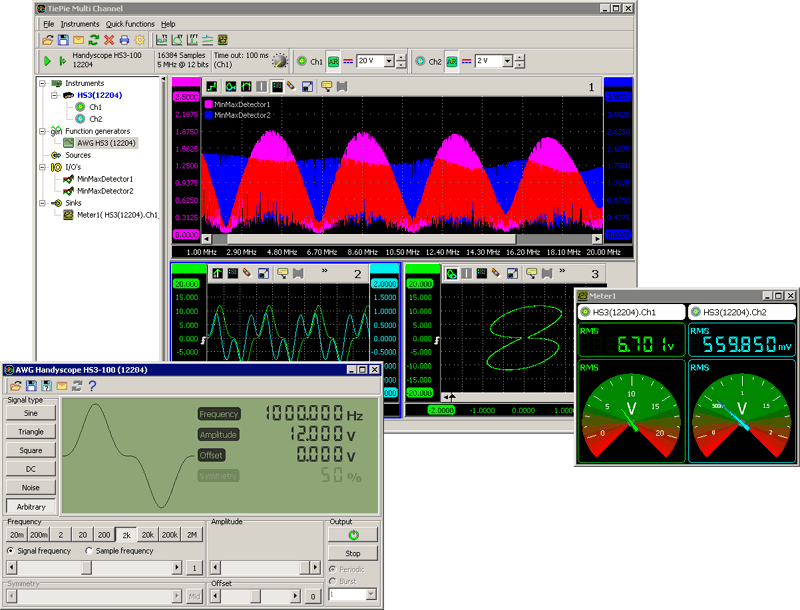
Task: Collapse the HS3(12204) tree node
Action: coord(55,95)
